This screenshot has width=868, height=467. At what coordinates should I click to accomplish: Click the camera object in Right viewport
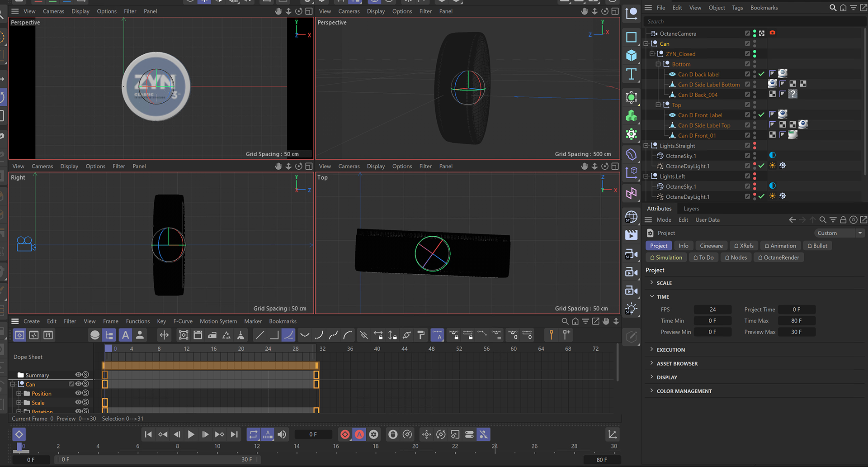click(x=26, y=244)
